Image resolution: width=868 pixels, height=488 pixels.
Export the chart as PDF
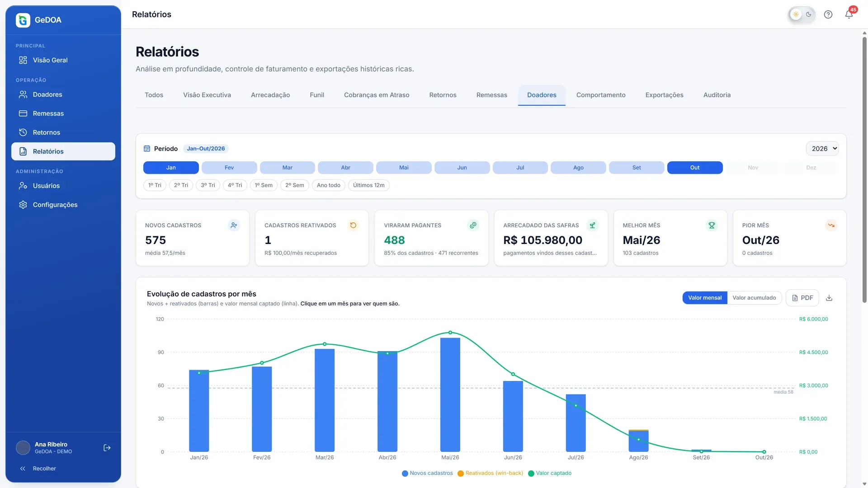pyautogui.click(x=802, y=298)
